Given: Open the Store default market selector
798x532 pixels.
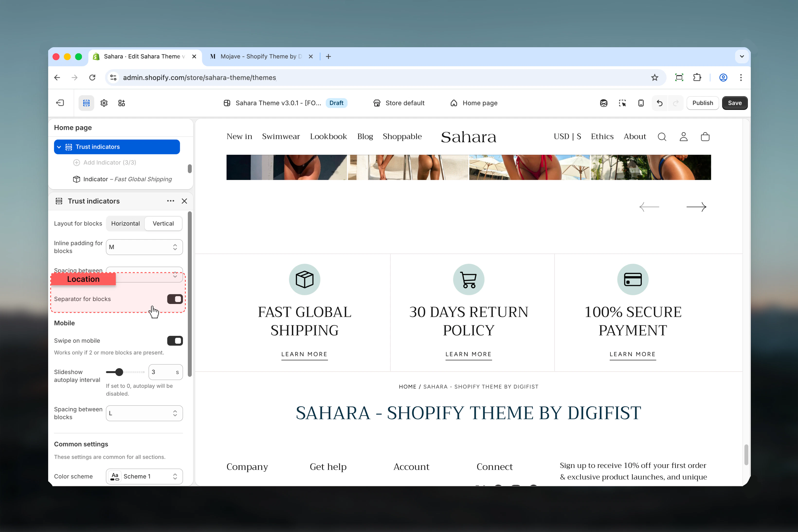Looking at the screenshot, I should tap(399, 103).
